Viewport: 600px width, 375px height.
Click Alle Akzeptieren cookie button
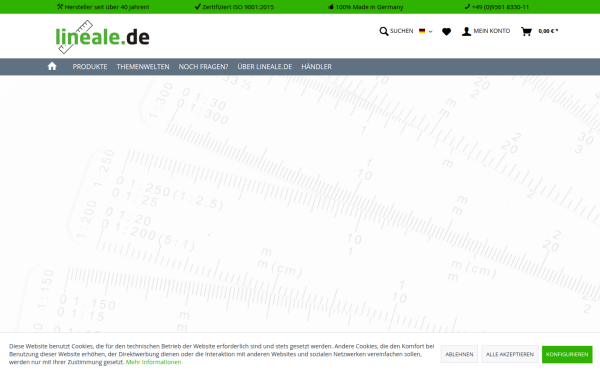[x=510, y=354]
